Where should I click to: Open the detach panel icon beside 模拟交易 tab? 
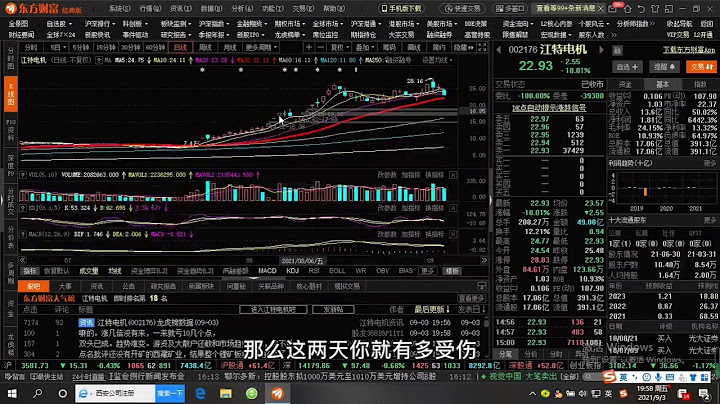click(x=482, y=286)
